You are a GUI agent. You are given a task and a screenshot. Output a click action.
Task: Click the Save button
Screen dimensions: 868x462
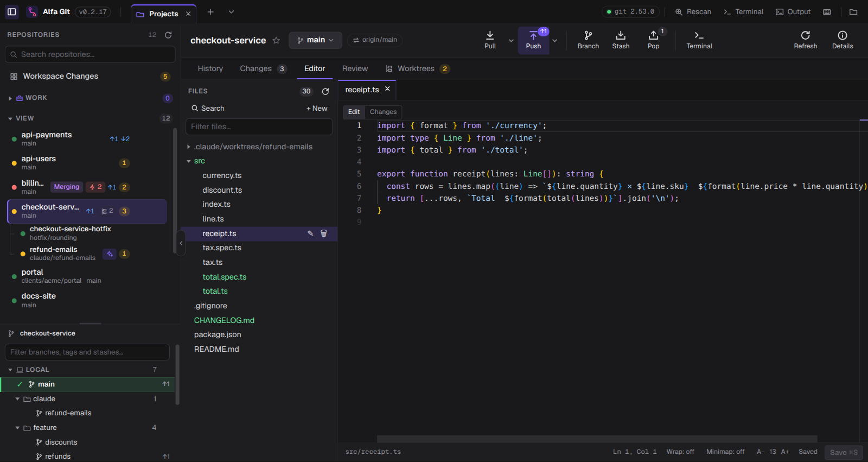coord(844,452)
